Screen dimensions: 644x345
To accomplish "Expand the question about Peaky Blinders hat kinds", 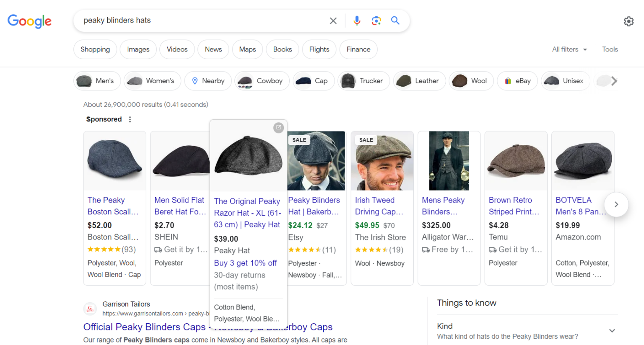I will point(612,330).
